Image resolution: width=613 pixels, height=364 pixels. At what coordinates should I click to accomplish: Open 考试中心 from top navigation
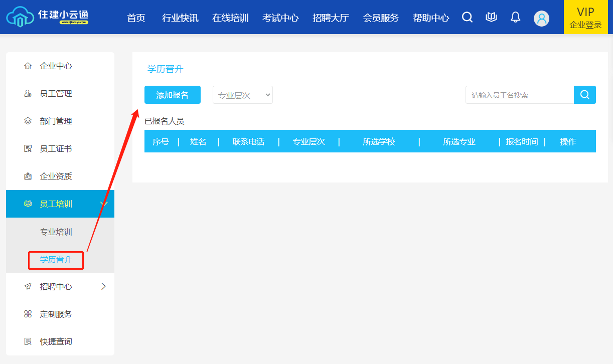point(280,18)
